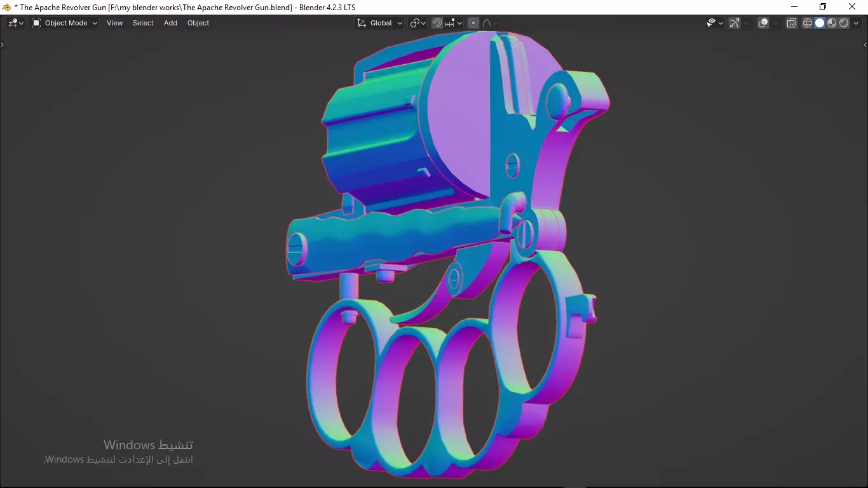Open the Add menu
Screen dimensions: 868x488
[170, 23]
